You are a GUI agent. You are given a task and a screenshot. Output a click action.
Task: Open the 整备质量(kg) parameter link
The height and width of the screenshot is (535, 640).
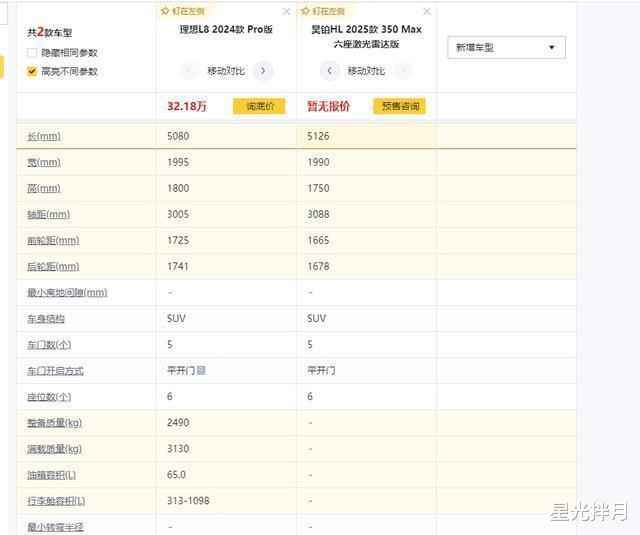pyautogui.click(x=54, y=423)
